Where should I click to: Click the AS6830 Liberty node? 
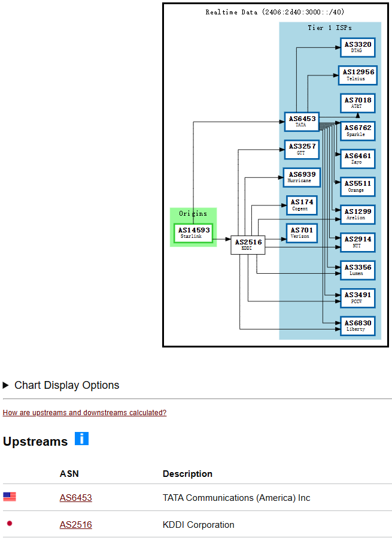(358, 326)
